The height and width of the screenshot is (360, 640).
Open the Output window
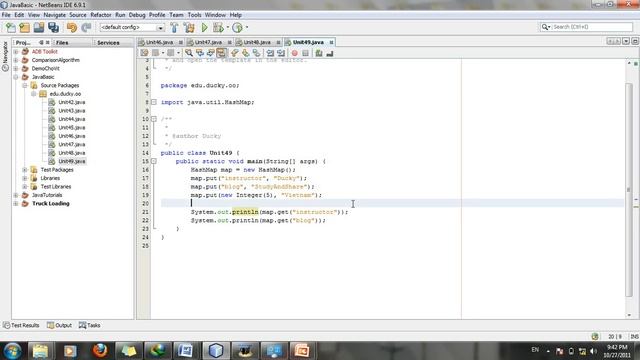point(60,325)
